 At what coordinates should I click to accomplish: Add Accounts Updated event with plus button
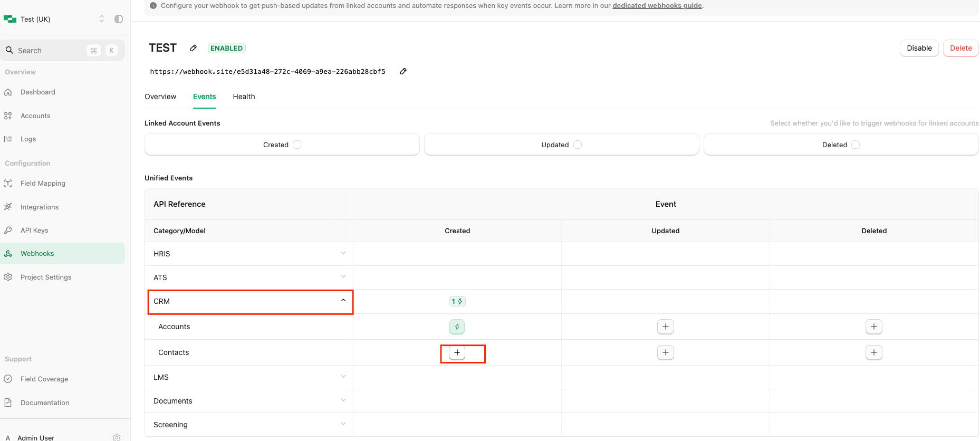pyautogui.click(x=666, y=327)
